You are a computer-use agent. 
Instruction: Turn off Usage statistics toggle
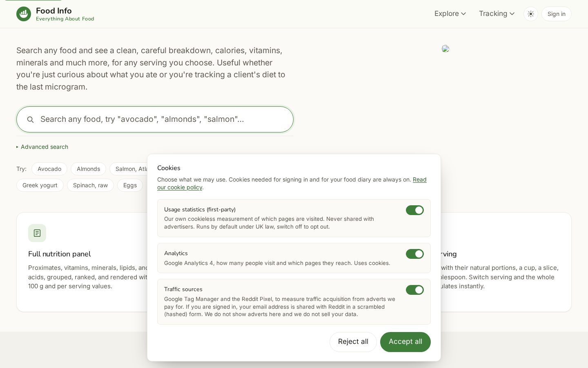tap(415, 210)
